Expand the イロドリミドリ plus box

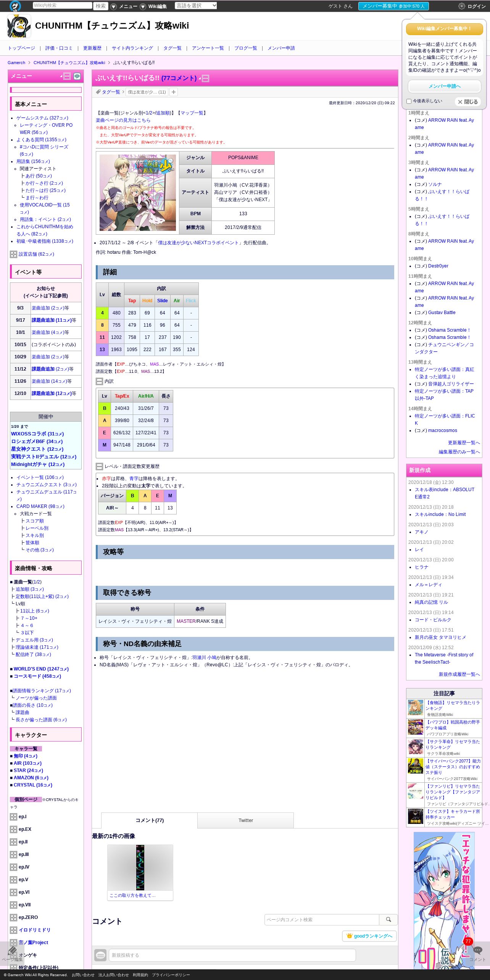pos(13,930)
